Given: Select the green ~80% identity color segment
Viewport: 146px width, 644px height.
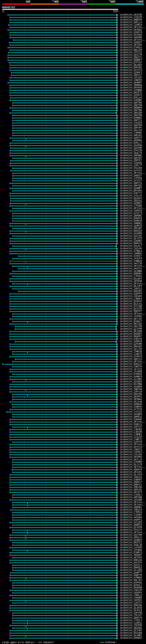Looking at the screenshot, I should point(101,4).
